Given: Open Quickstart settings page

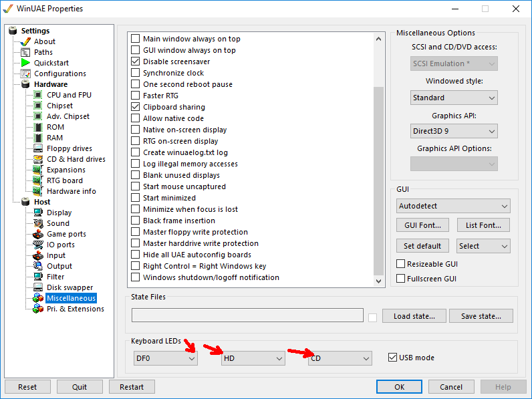Looking at the screenshot, I should click(51, 63).
